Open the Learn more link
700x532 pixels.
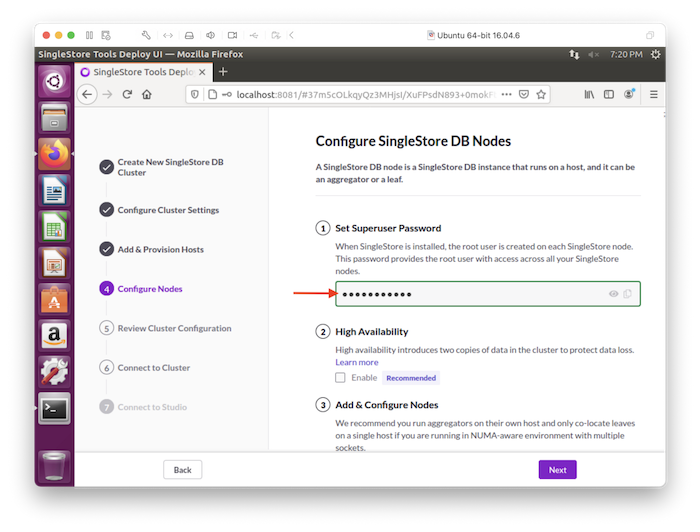tap(356, 362)
